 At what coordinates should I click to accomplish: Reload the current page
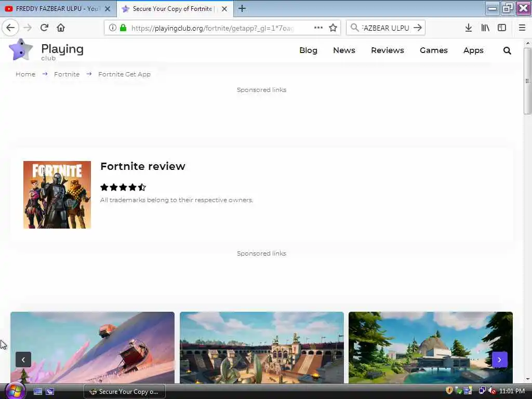(x=44, y=28)
